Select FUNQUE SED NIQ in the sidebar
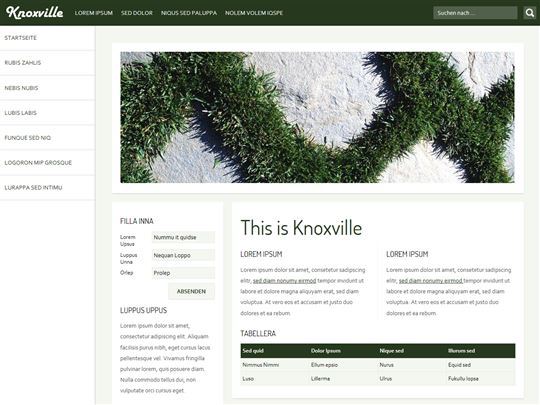This screenshot has width=540, height=405. 48,138
